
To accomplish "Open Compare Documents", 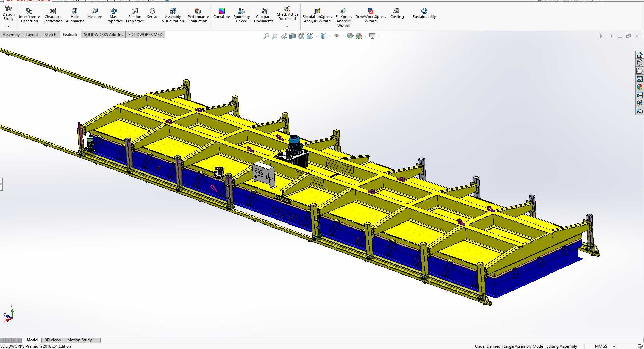I will (264, 16).
